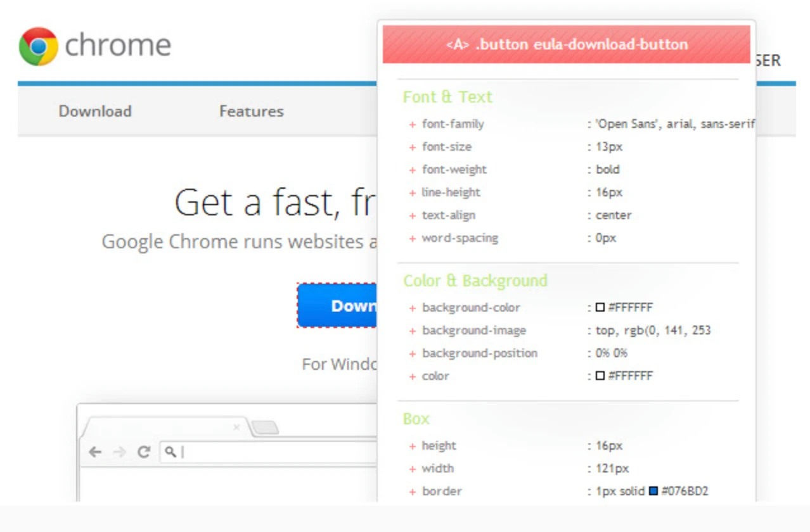Click the reload icon in the mockup toolbar
810x532 pixels.
(x=143, y=452)
